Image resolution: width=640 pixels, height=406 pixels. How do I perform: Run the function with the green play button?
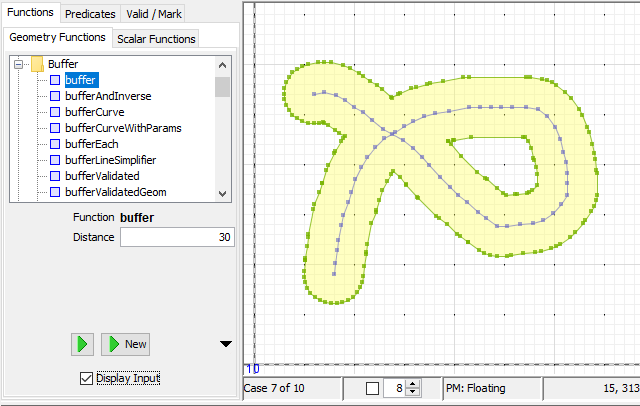coord(82,344)
